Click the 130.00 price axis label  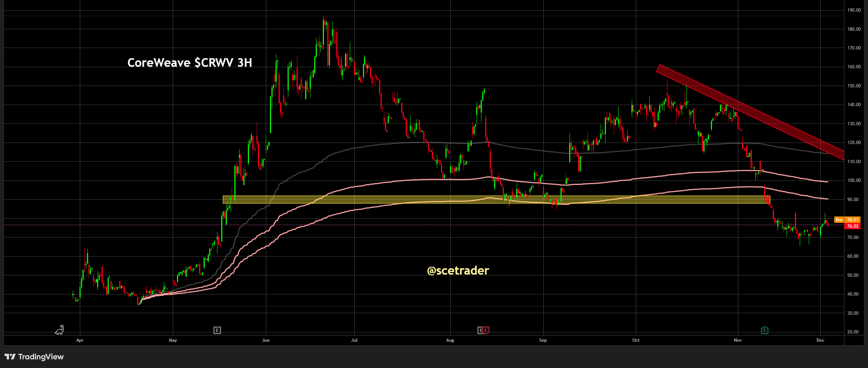(x=854, y=124)
